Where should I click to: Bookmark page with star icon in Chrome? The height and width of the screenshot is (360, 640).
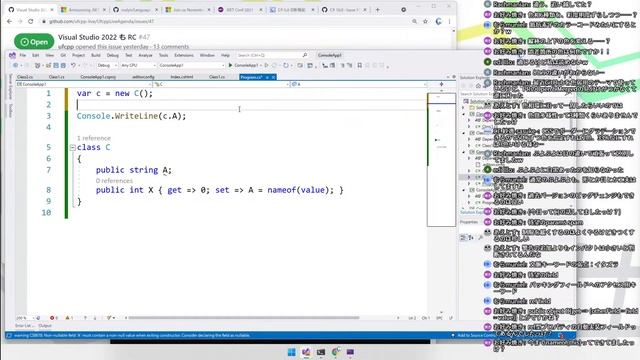[x=425, y=21]
